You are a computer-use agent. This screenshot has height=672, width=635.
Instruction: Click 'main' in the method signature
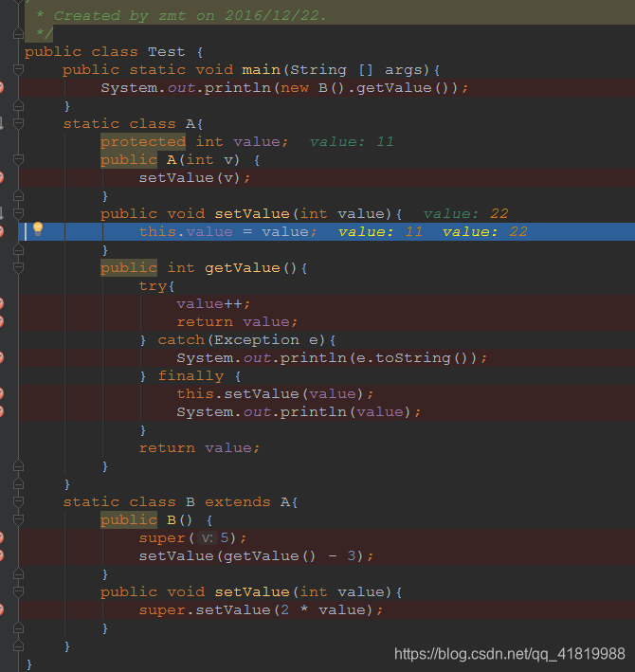click(261, 70)
